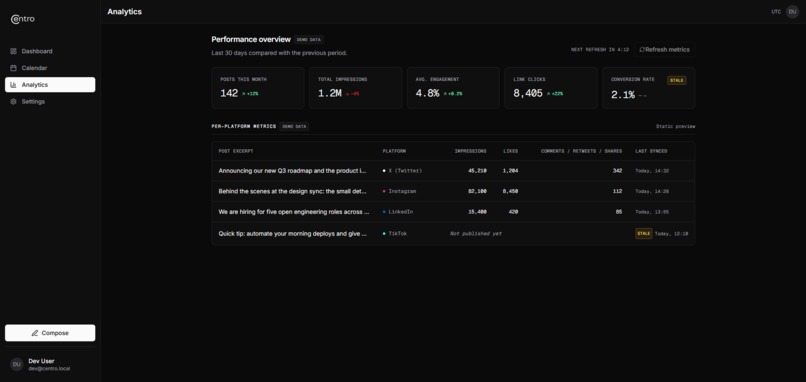The height and width of the screenshot is (382, 806).
Task: Open the Dashboard page
Action: coord(50,51)
